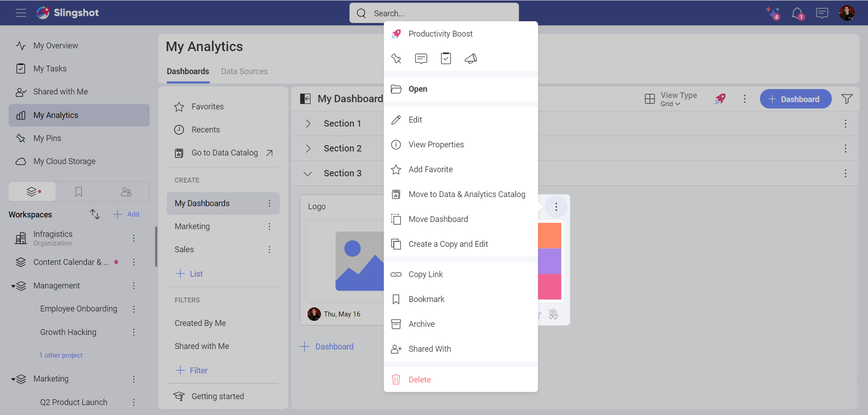Open the notifications bell
The width and height of the screenshot is (868, 415).
pos(797,13)
